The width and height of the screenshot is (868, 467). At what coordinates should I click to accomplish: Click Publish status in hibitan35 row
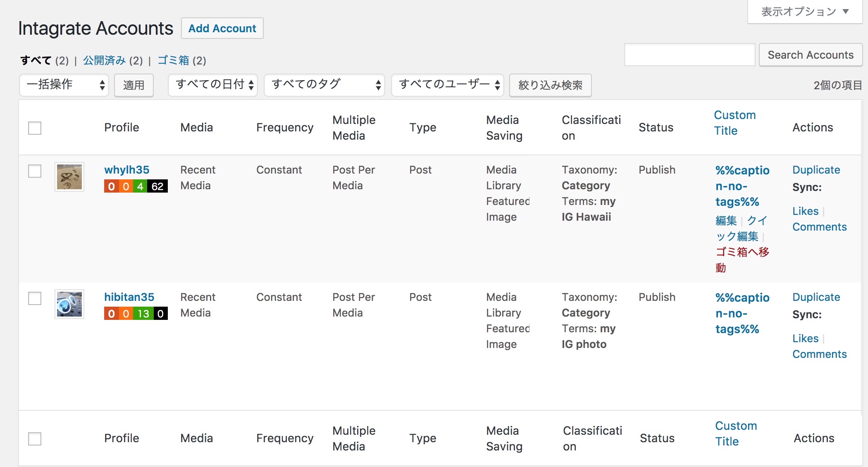click(657, 297)
